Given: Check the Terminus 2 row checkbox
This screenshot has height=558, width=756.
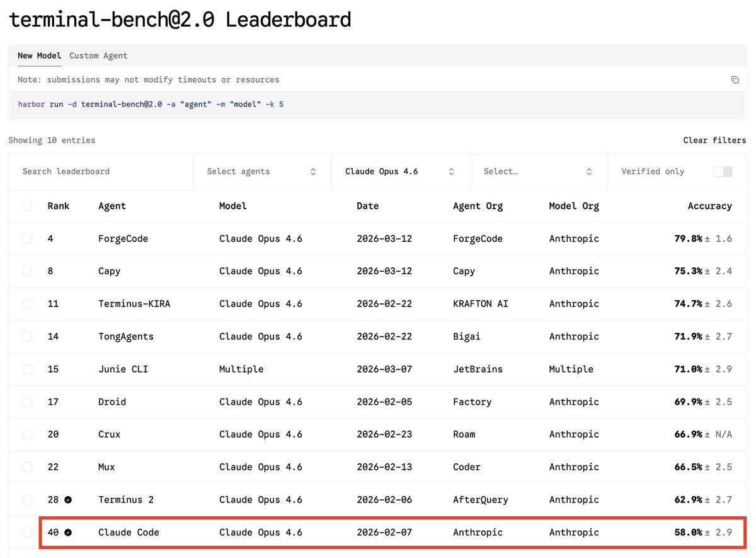Looking at the screenshot, I should tap(27, 499).
